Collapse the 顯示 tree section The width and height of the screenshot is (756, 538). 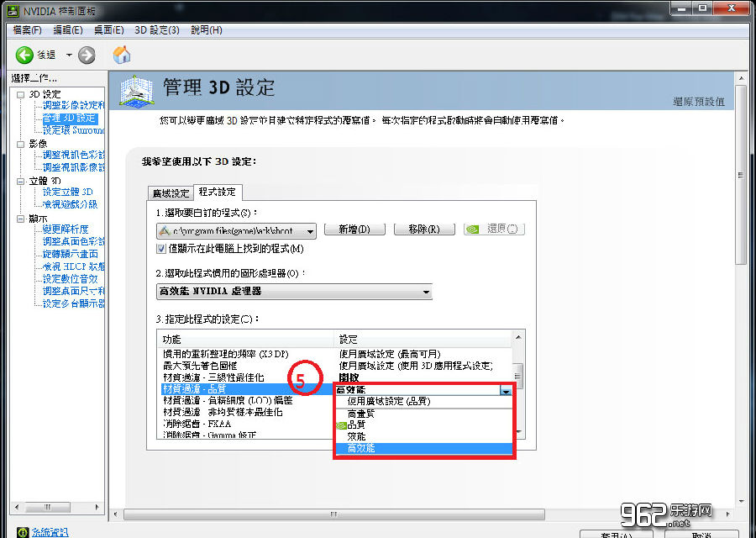click(22, 217)
